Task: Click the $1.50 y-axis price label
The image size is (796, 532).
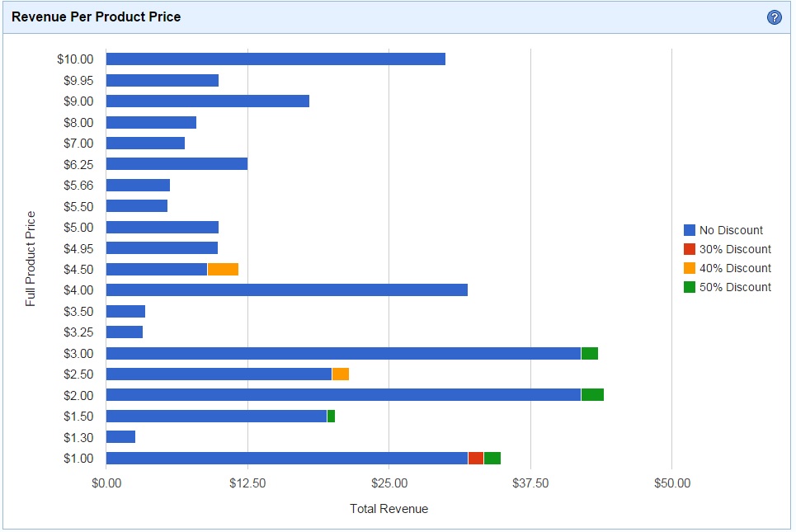Action: pos(78,417)
